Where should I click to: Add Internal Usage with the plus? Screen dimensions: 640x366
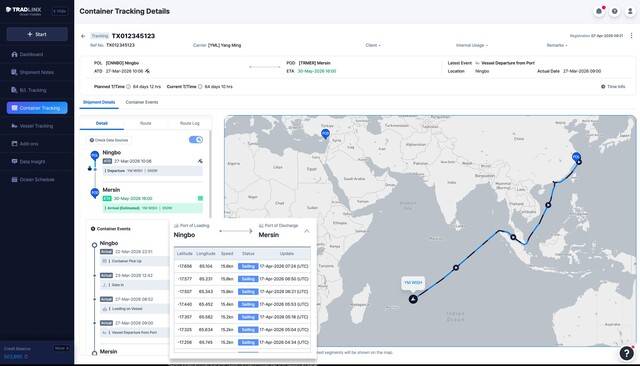tap(487, 45)
